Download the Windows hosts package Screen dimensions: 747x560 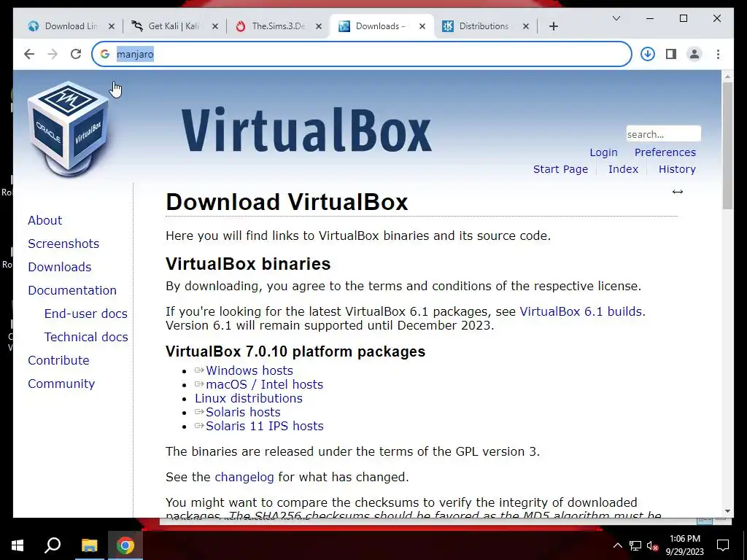click(249, 370)
